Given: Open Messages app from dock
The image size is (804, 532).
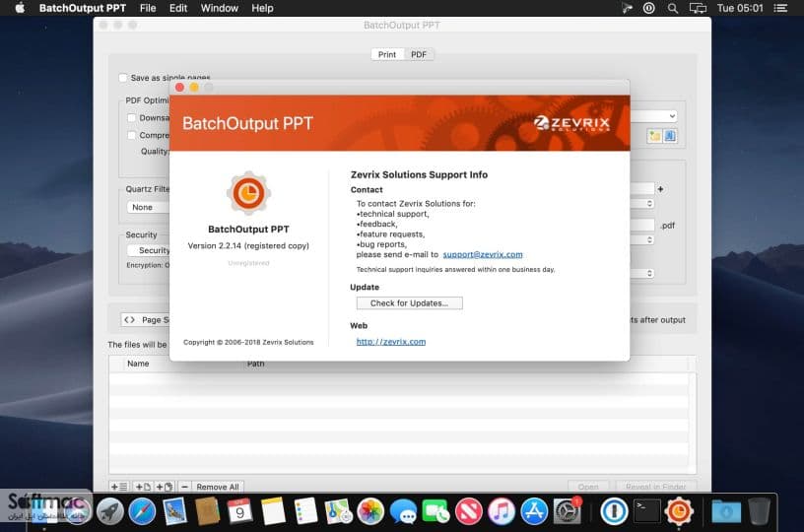Looking at the screenshot, I should (403, 511).
